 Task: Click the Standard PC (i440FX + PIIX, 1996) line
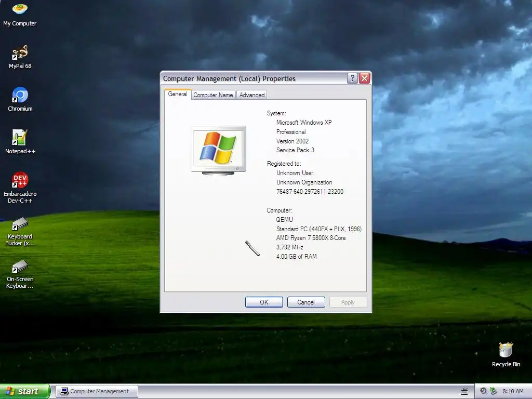319,229
